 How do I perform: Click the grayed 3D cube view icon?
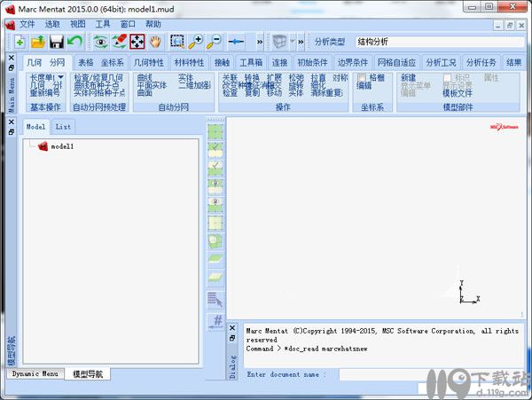coord(279,42)
